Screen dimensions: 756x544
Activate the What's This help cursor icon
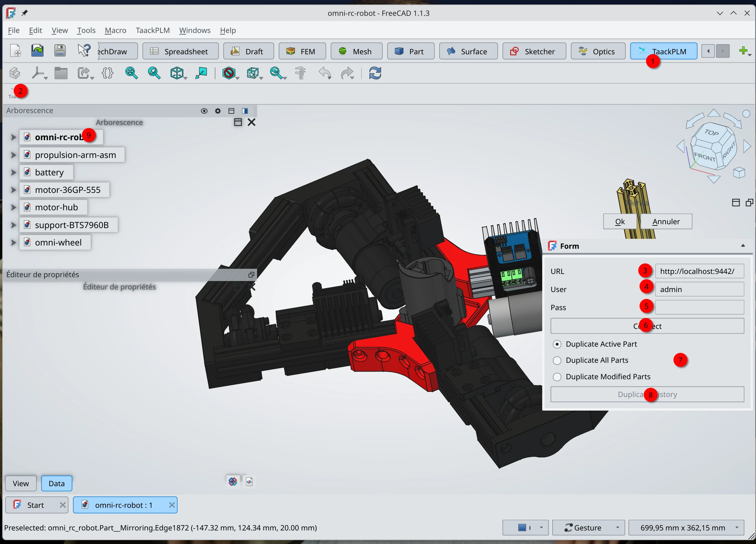pyautogui.click(x=83, y=51)
